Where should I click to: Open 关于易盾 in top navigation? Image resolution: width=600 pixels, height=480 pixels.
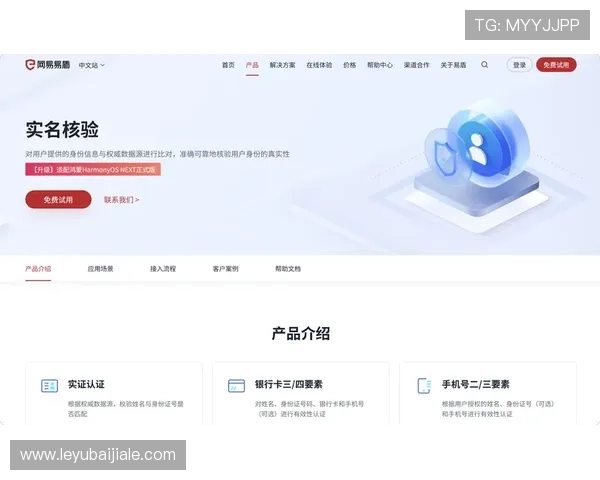click(x=453, y=65)
